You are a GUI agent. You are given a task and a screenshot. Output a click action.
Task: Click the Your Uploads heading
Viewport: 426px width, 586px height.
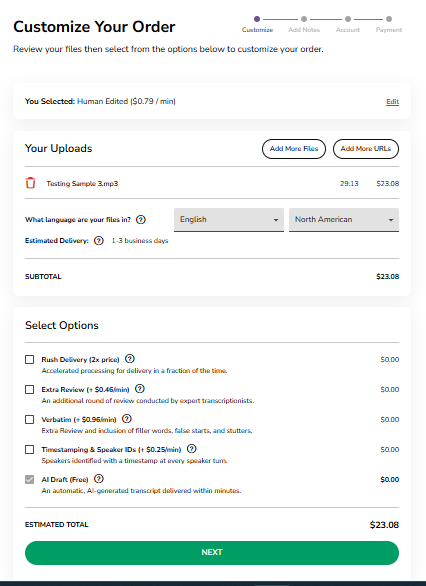pyautogui.click(x=58, y=148)
